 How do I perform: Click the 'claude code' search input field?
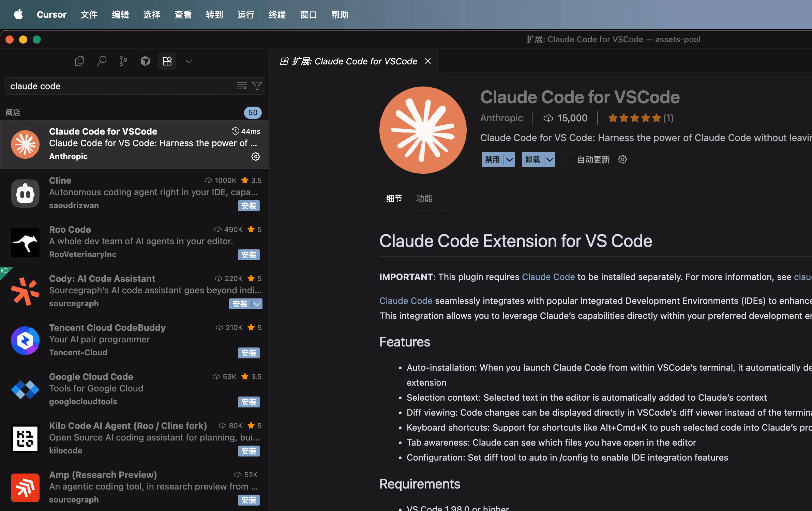pyautogui.click(x=119, y=86)
